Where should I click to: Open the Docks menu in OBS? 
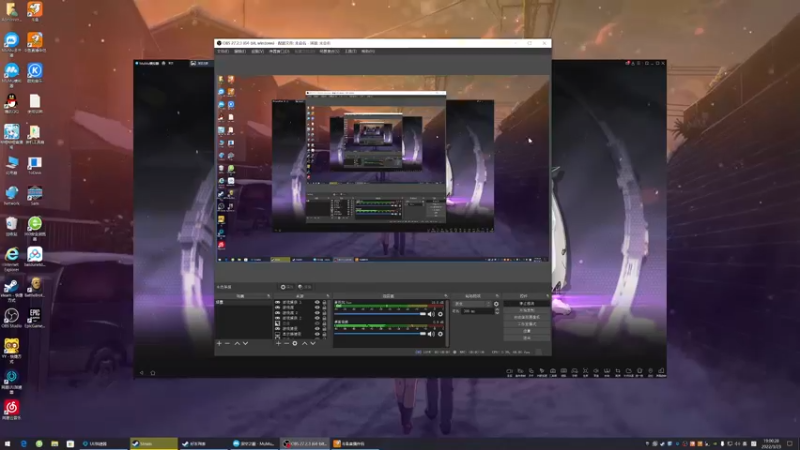click(x=279, y=52)
